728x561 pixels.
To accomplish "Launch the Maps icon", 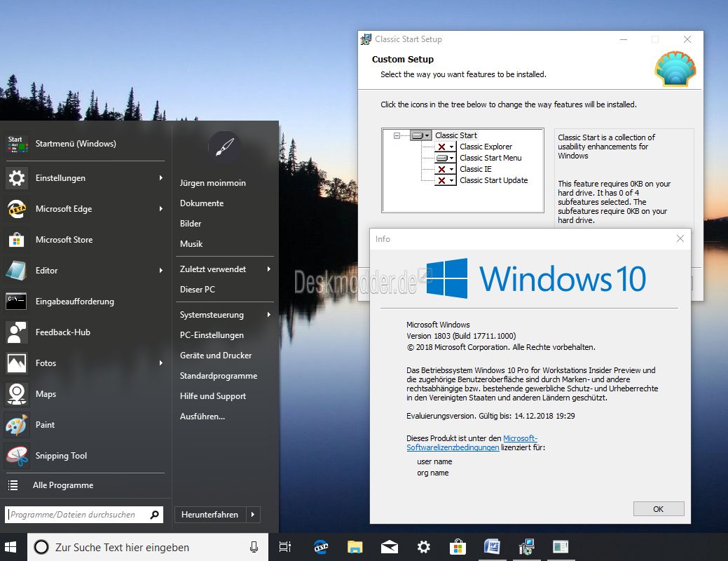I will (x=18, y=394).
